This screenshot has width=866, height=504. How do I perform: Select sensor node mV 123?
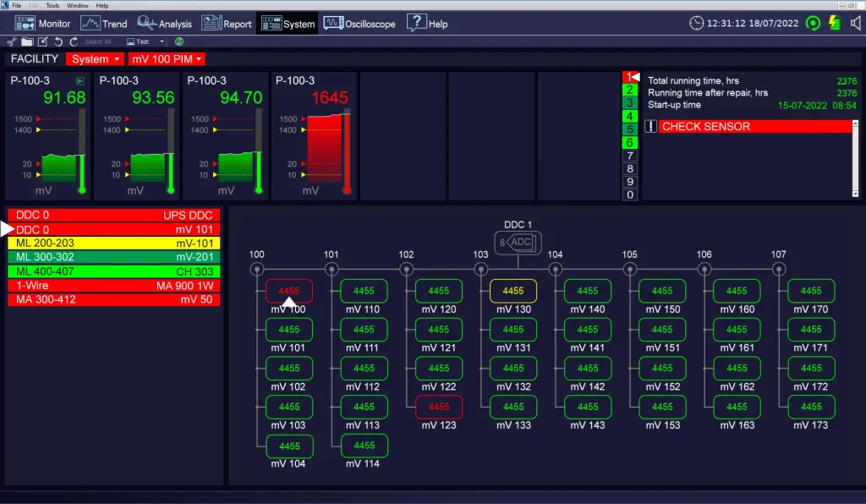(438, 407)
